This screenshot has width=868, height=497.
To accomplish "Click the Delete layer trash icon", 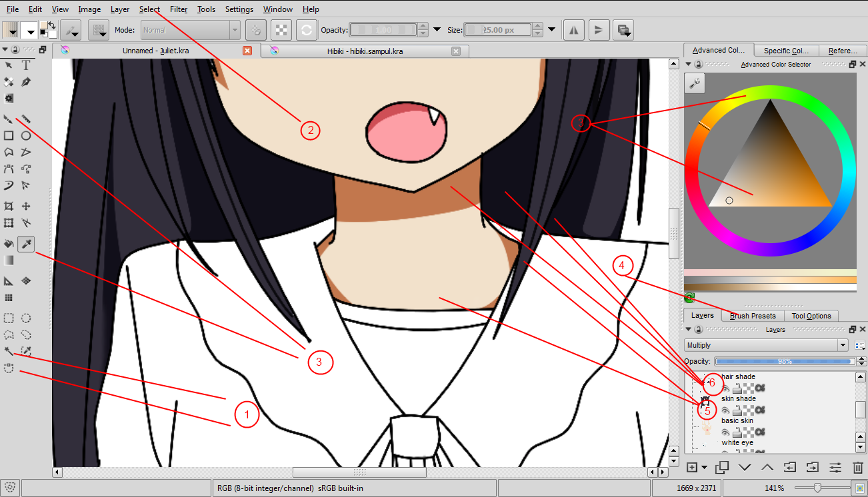I will click(x=858, y=468).
